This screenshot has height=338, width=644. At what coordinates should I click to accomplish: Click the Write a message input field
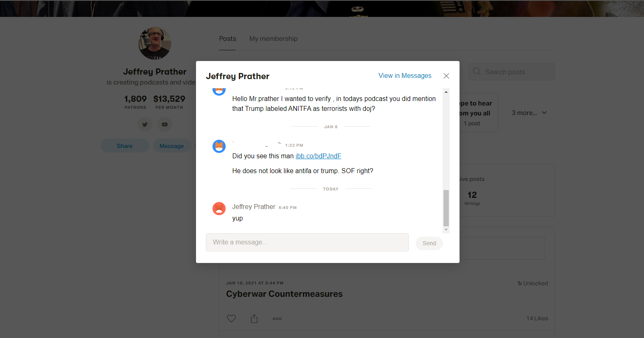[x=307, y=242]
